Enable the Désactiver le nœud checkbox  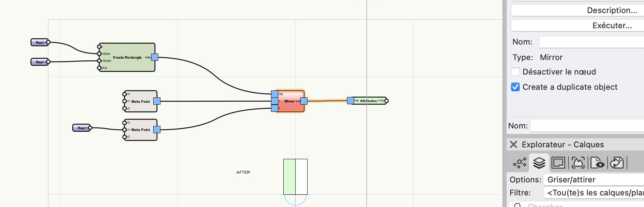pos(515,72)
